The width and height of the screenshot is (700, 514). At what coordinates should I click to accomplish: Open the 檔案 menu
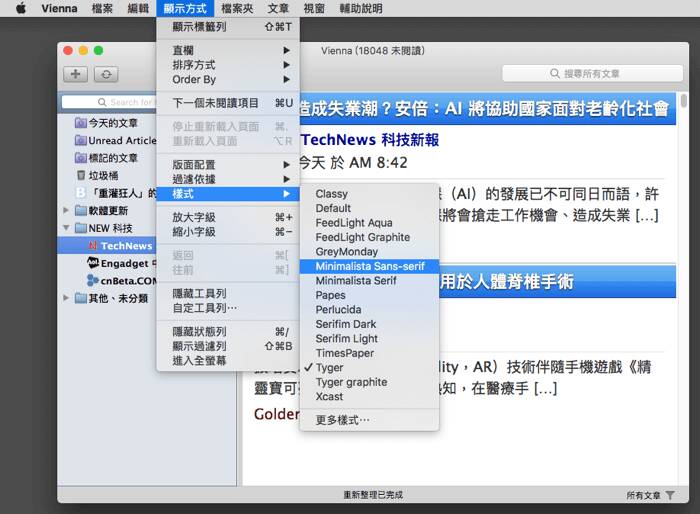point(102,8)
